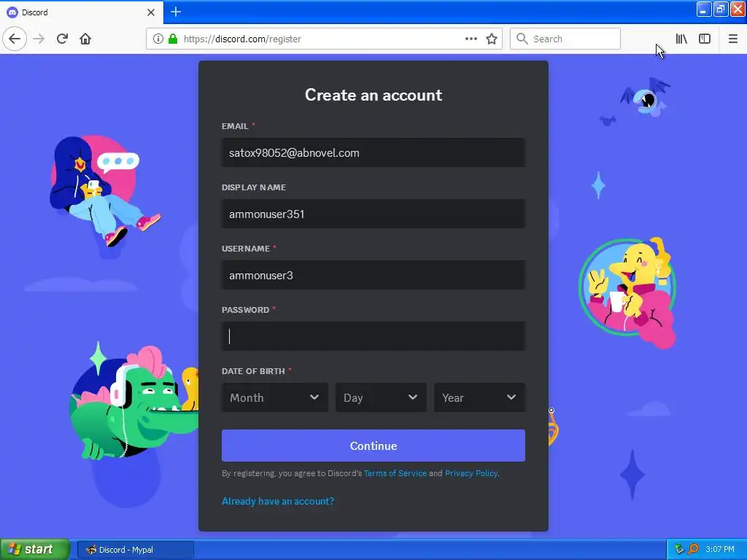
Task: Open the Terms of Service link
Action: coord(395,473)
